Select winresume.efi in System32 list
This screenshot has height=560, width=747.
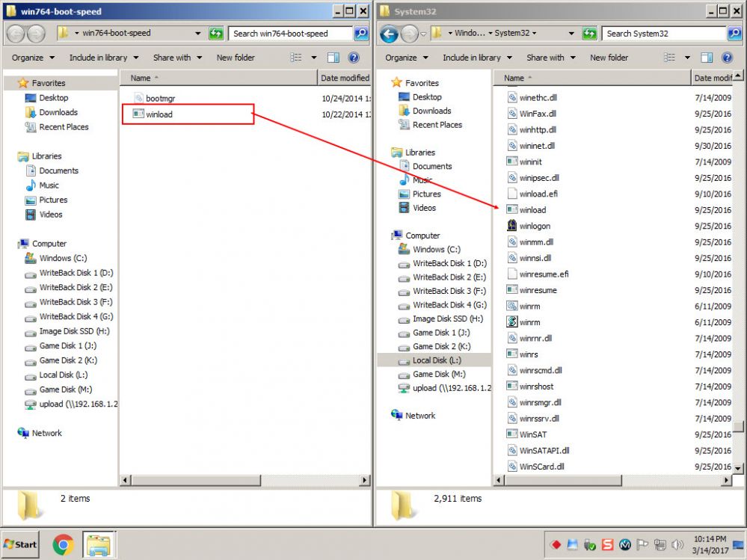[x=538, y=274]
